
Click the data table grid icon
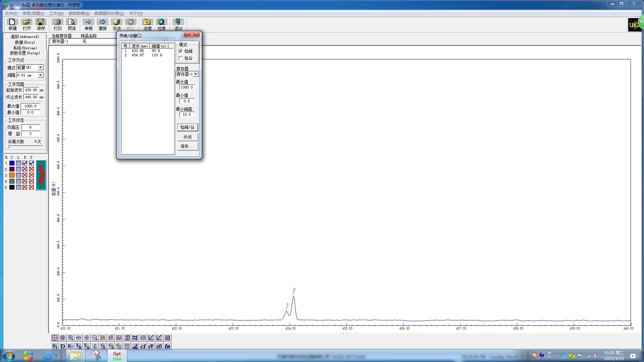coord(143,338)
